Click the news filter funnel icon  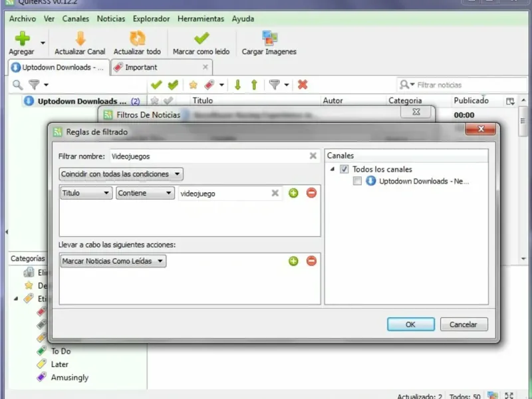click(x=274, y=84)
